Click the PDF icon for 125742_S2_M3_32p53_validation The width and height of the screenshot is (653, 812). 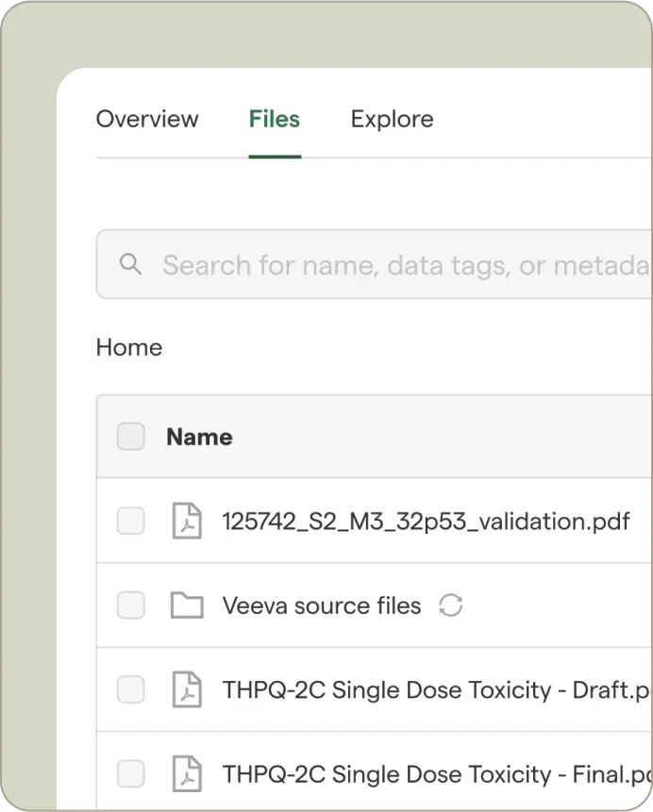tap(187, 521)
